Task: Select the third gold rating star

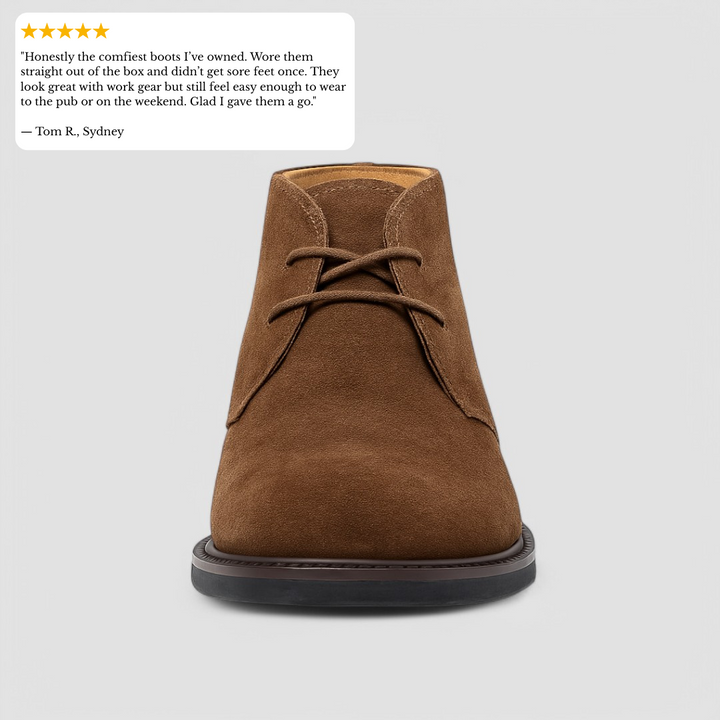Action: [65, 31]
